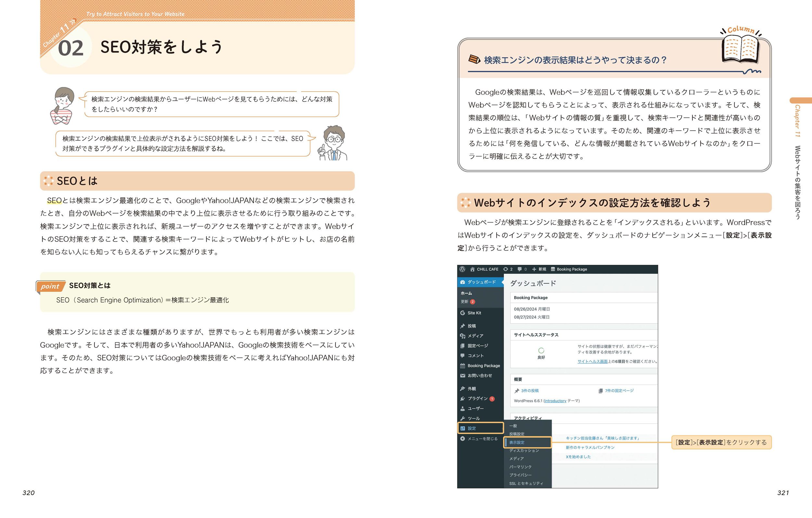Open post キッチン担当佐藤さん「美味しさ届けます」
The image size is (812, 518).
coord(603,438)
